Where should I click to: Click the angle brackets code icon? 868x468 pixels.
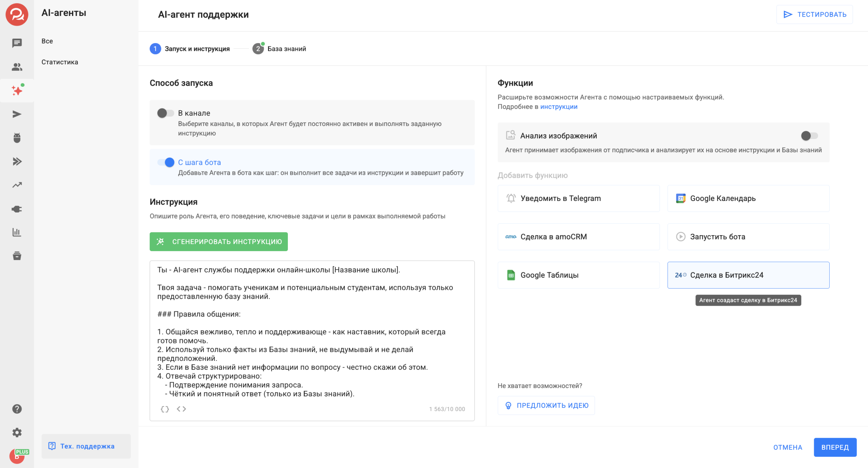pyautogui.click(x=181, y=409)
